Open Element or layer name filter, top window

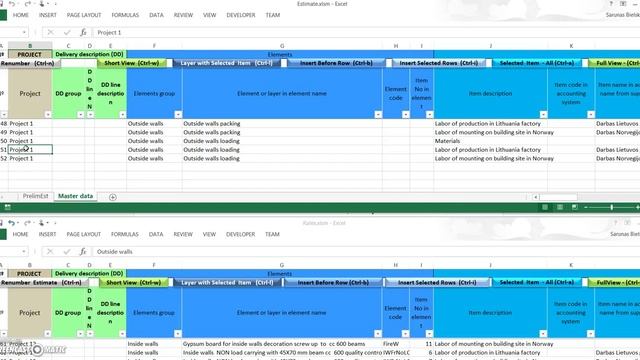378,115
